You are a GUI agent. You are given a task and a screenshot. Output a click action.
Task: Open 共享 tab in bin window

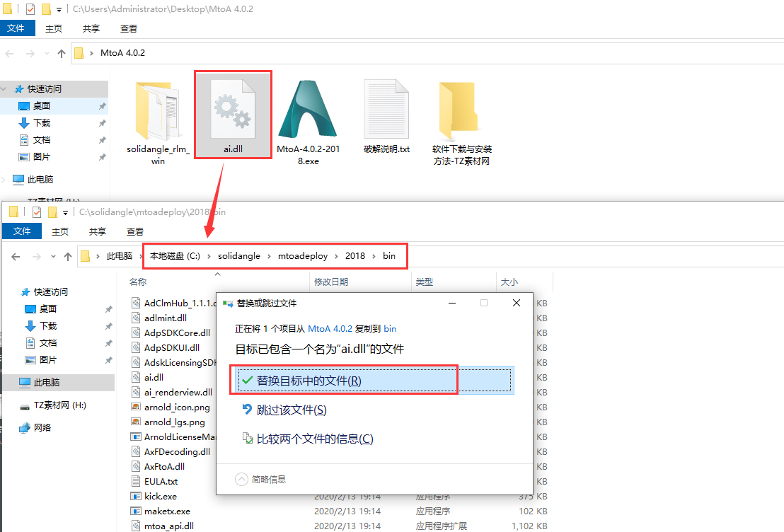click(x=98, y=231)
